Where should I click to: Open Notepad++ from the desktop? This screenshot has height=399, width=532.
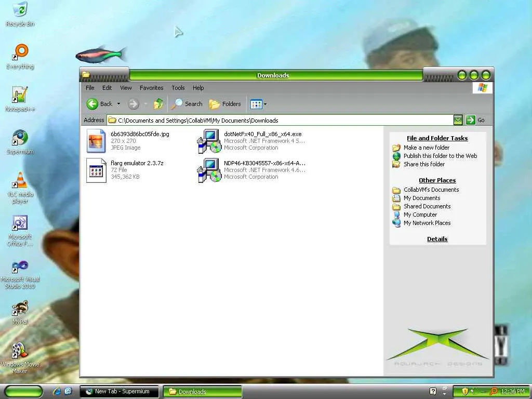pos(20,99)
